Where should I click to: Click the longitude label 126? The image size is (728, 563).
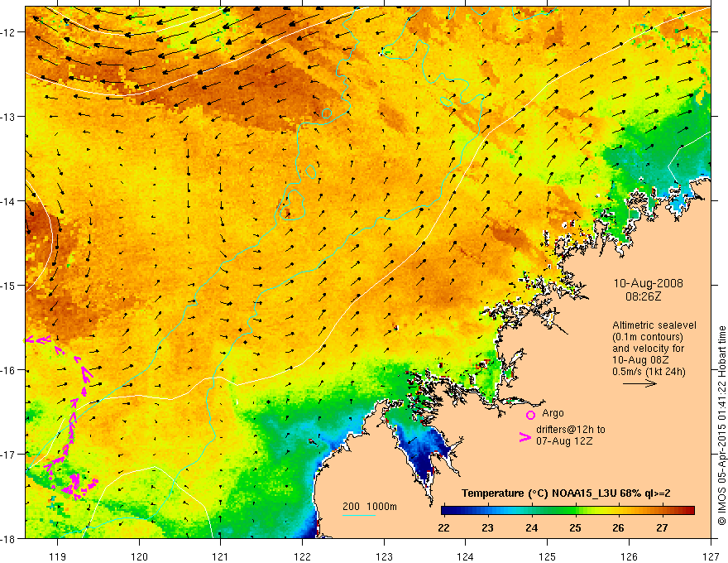click(629, 556)
